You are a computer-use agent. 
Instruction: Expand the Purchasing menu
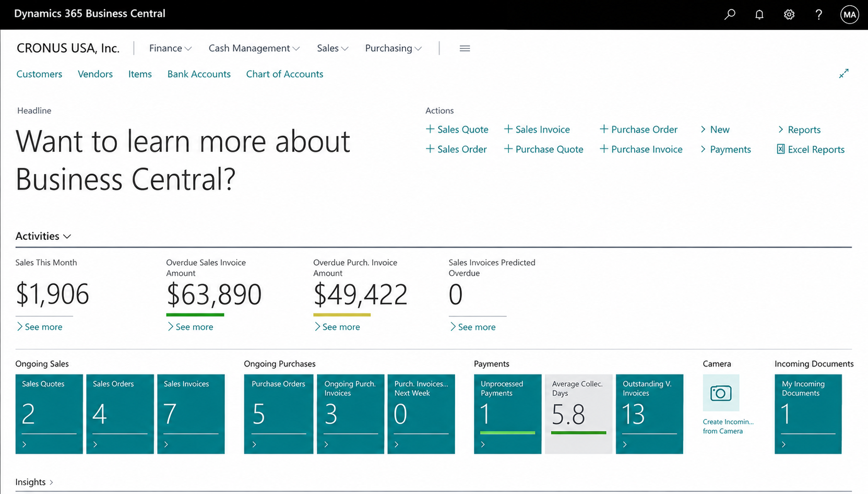click(x=393, y=48)
